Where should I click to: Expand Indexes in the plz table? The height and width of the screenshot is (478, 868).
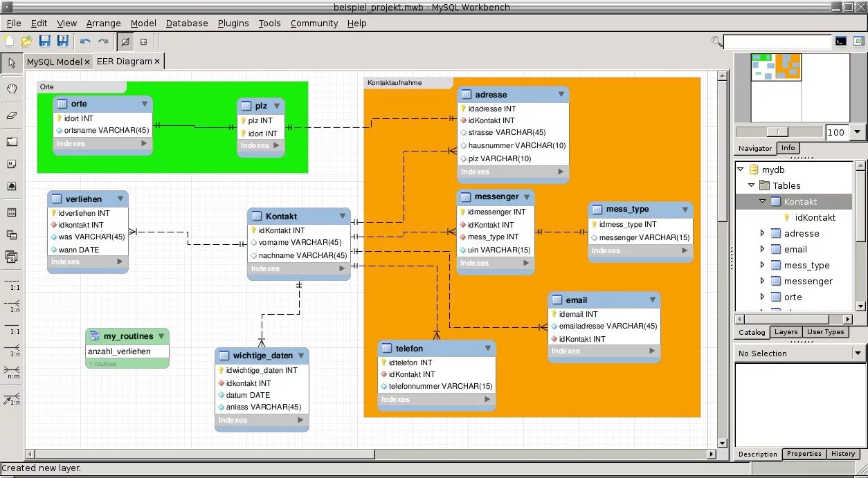point(278,145)
